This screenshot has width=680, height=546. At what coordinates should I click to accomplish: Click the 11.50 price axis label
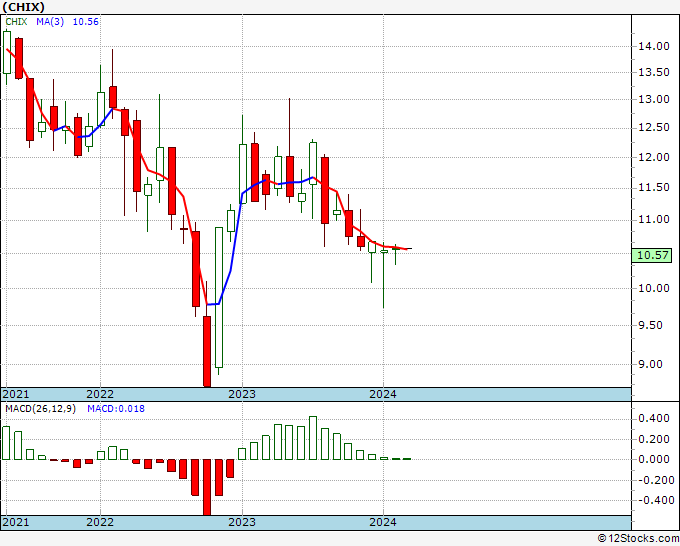(654, 187)
